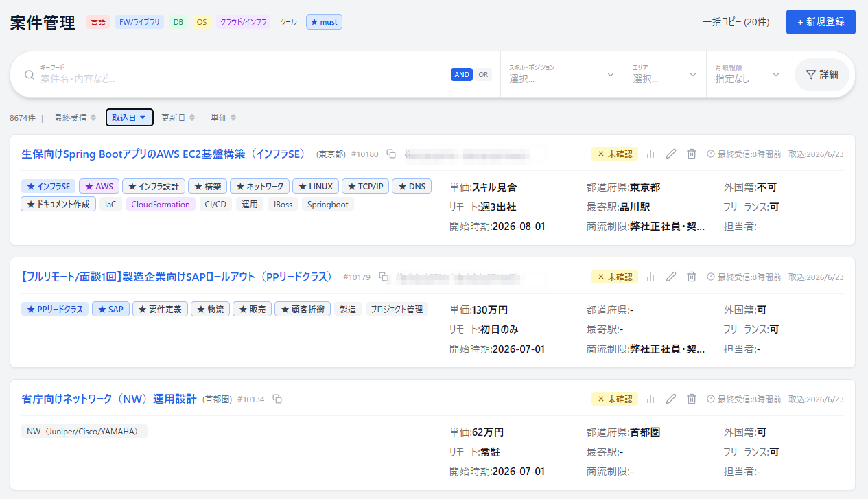Edit the SAP rollout case with pencil icon

point(672,277)
